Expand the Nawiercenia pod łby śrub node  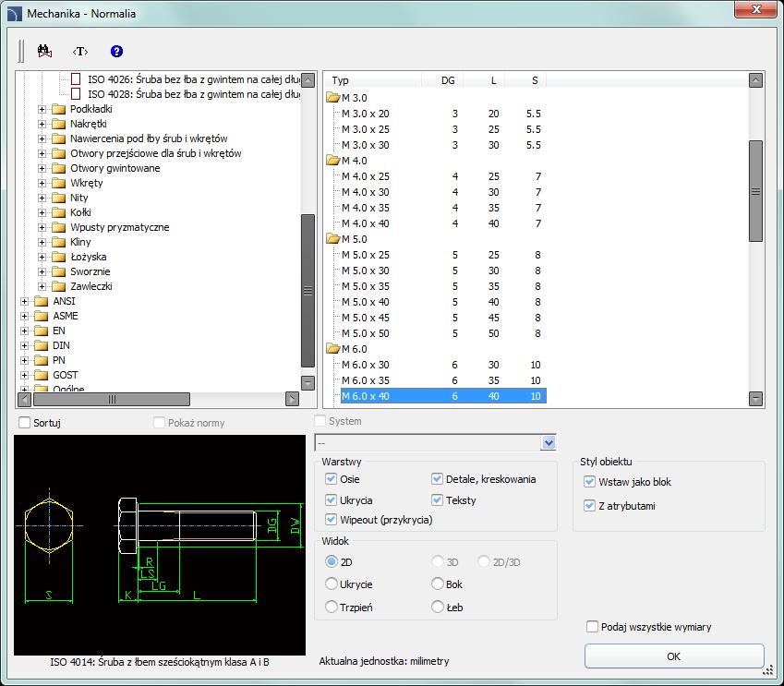click(x=42, y=138)
